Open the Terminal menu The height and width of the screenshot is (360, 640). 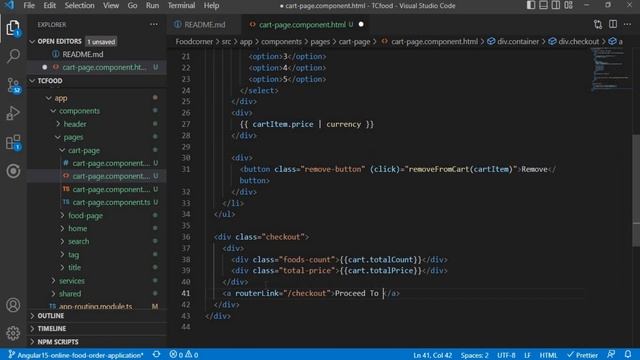181,5
